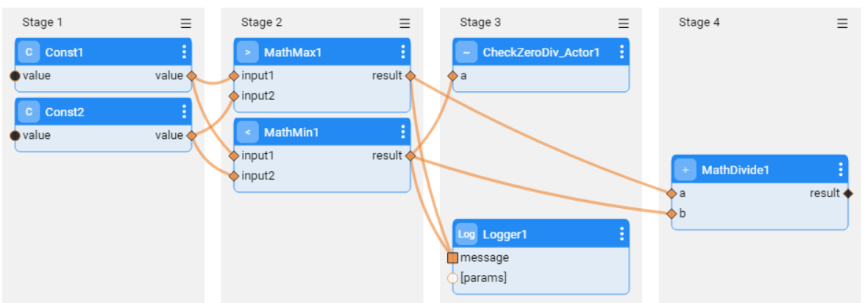Open the Stage 1 hamburger menu
This screenshot has height=303, width=868.
[x=186, y=24]
